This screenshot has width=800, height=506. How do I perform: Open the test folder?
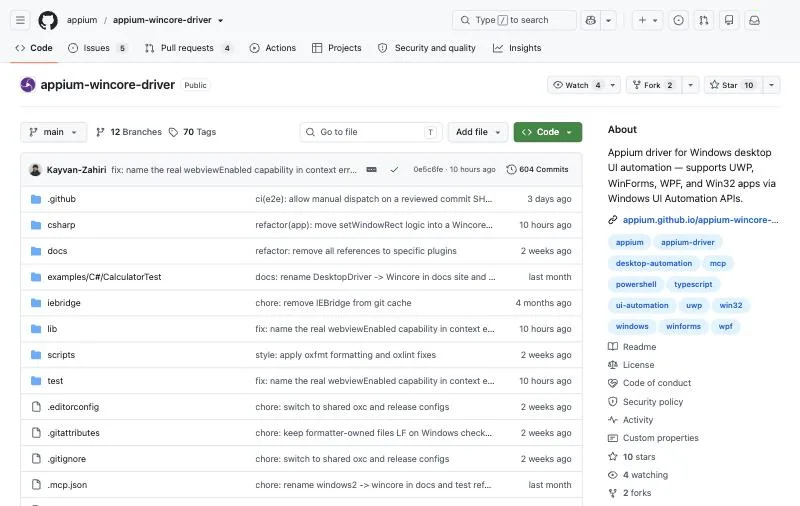[x=55, y=381]
